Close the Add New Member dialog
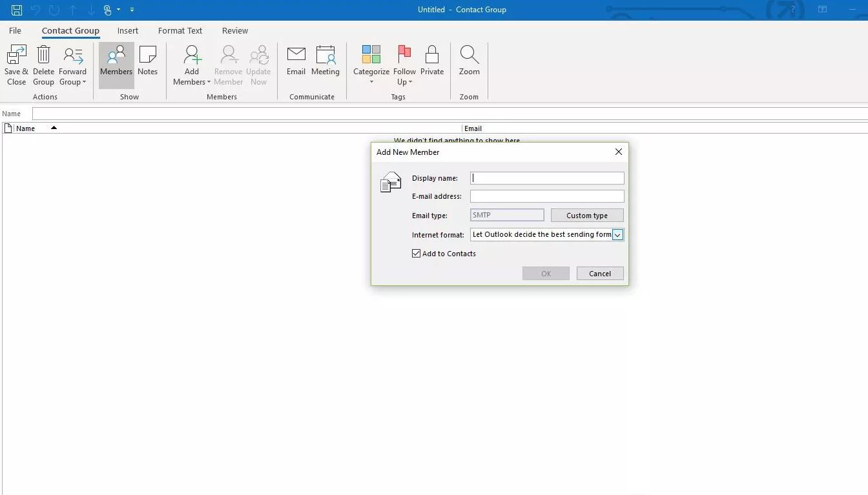Image resolution: width=868 pixels, height=495 pixels. (x=619, y=152)
